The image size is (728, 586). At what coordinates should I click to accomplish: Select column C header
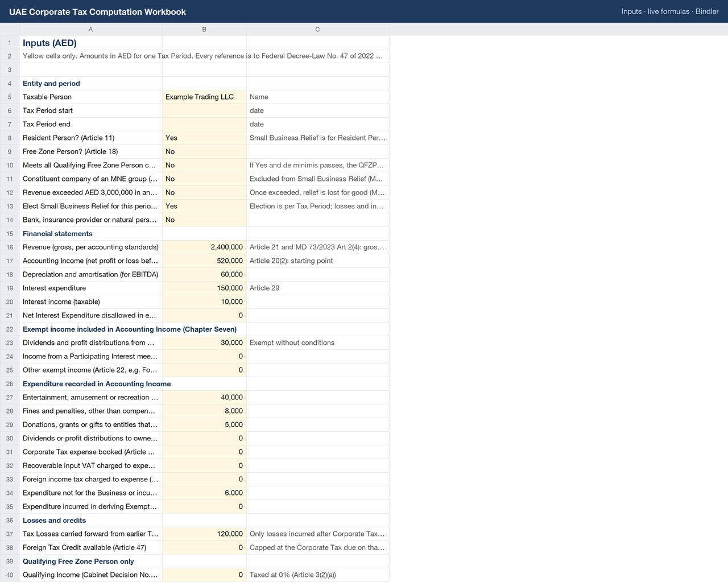pyautogui.click(x=317, y=29)
